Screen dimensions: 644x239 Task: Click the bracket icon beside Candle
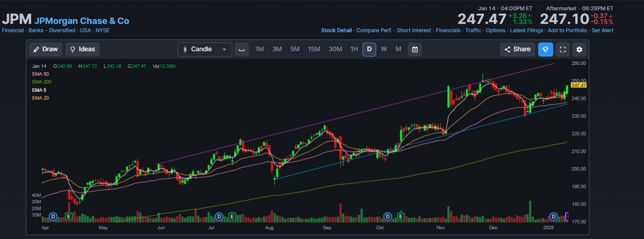click(241, 49)
